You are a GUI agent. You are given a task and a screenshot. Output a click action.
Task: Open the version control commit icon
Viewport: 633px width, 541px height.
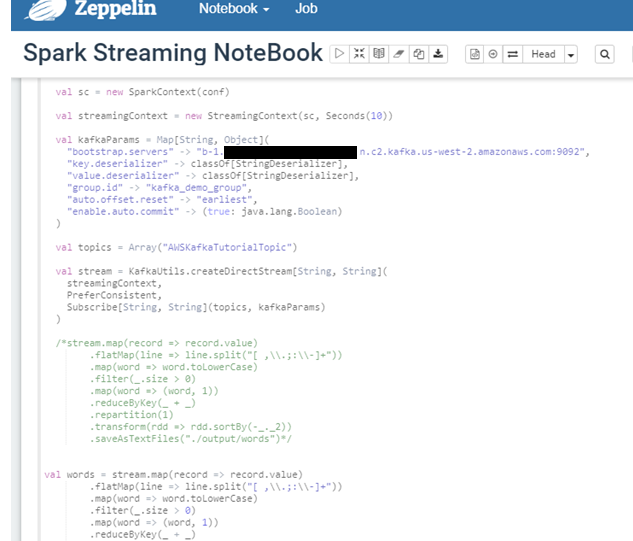pyautogui.click(x=475, y=54)
